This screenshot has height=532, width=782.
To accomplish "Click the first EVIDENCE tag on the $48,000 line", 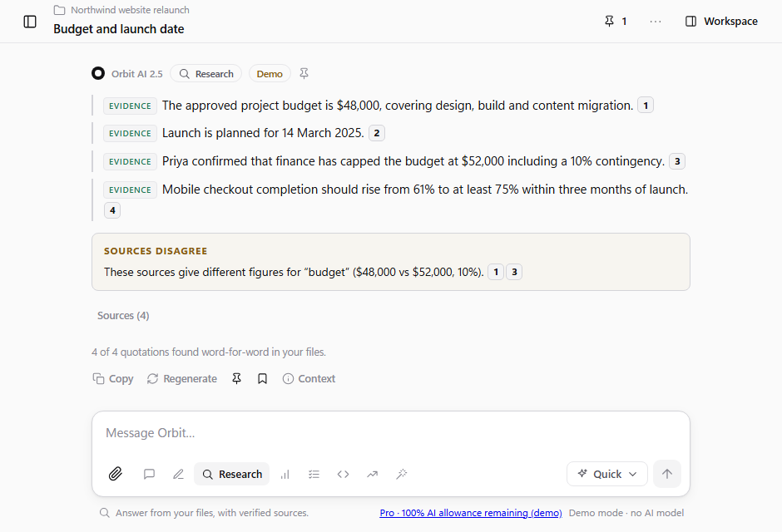I will point(130,106).
